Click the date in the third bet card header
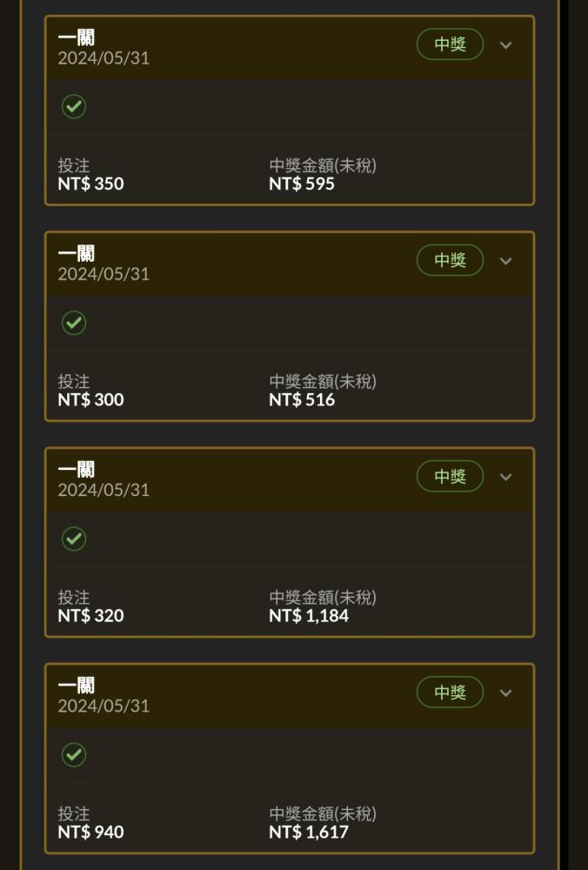588x870 pixels. click(104, 490)
